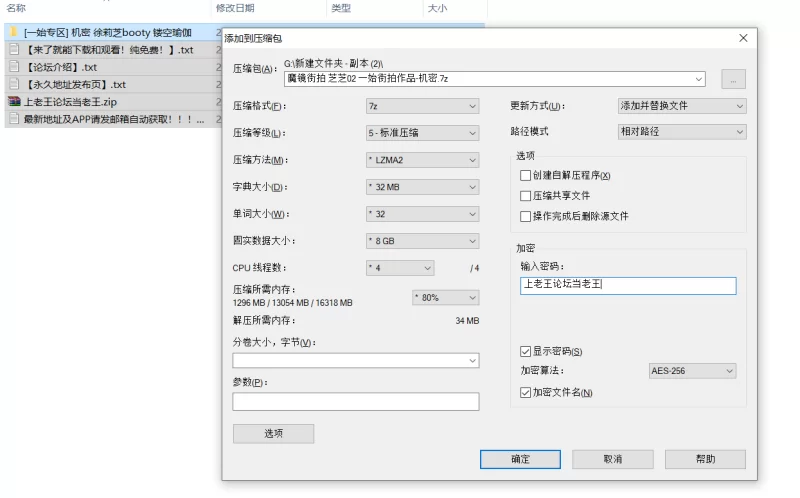
Task: Select the 一始专区 机密 folder name
Action: click(108, 33)
